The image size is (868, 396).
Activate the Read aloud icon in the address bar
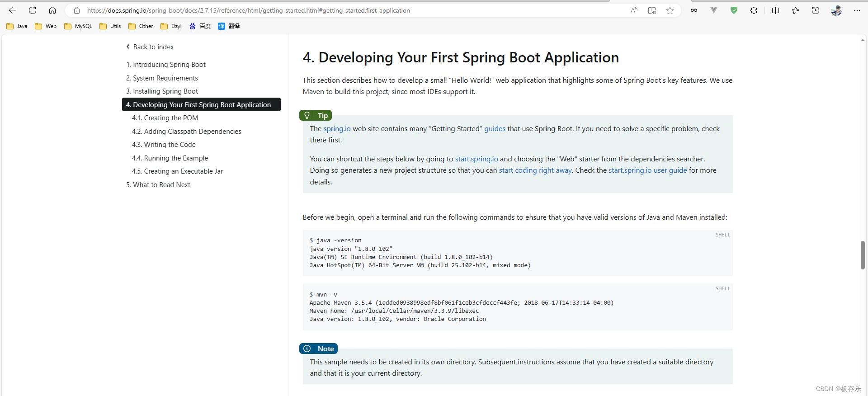click(634, 10)
